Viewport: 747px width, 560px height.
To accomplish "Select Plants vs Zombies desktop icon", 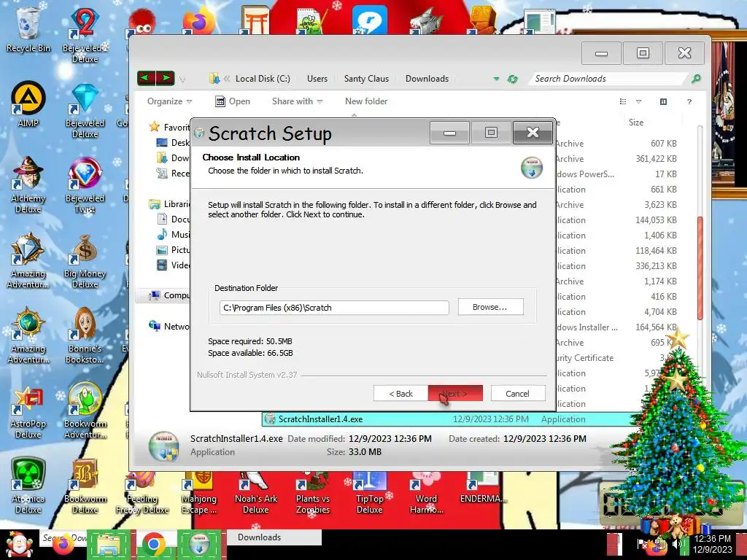I will click(312, 494).
